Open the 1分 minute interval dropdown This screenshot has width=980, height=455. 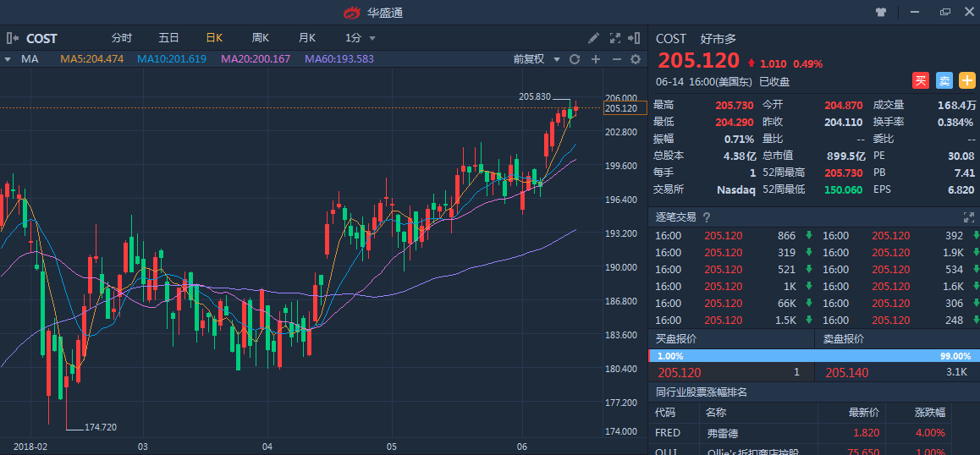click(359, 38)
